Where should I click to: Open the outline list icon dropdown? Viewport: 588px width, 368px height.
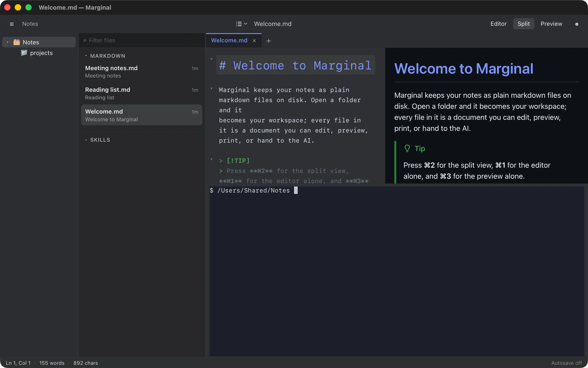tap(242, 24)
